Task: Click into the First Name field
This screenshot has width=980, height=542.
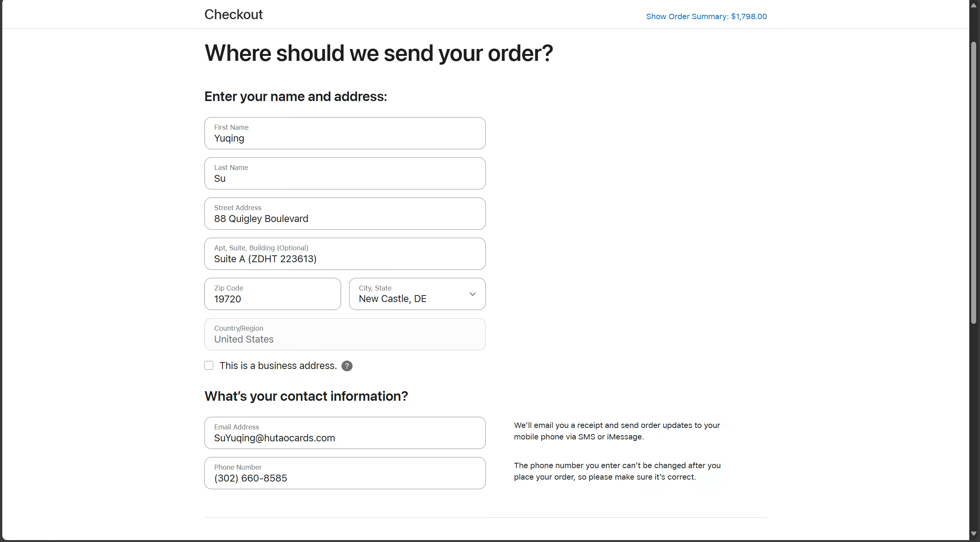Action: [345, 134]
